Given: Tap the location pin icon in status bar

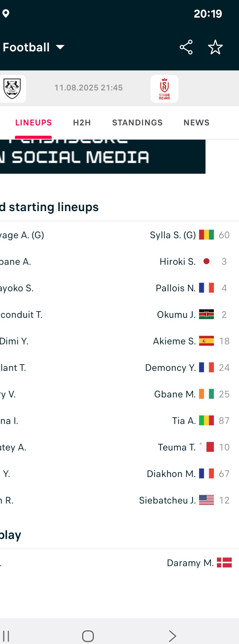Looking at the screenshot, I should pyautogui.click(x=6, y=13).
